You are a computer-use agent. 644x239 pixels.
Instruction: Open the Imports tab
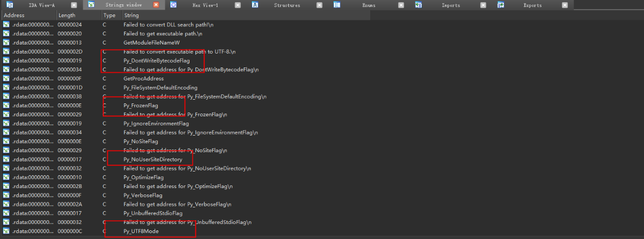coord(450,5)
